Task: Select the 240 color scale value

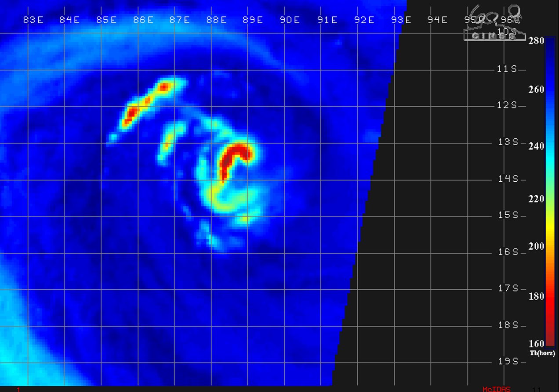Action: pos(536,146)
